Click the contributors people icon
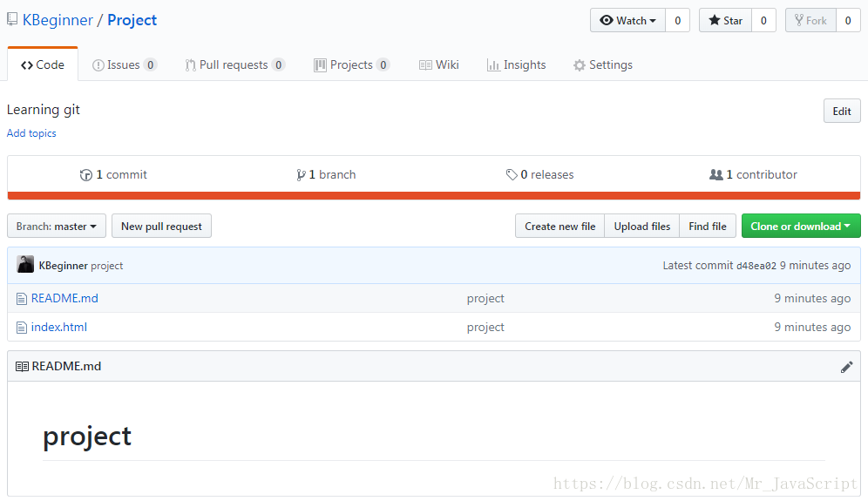Viewport: 868px width, 501px height. (x=715, y=175)
